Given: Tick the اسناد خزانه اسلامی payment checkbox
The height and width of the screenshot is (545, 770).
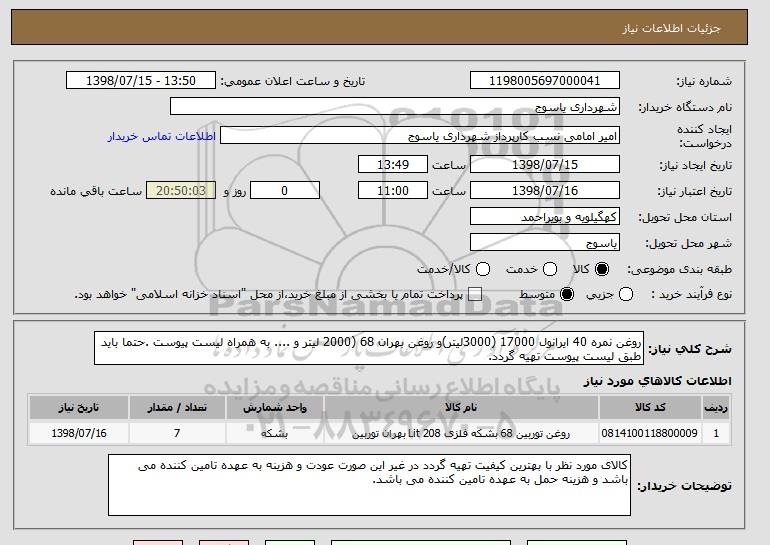Looking at the screenshot, I should point(475,295).
